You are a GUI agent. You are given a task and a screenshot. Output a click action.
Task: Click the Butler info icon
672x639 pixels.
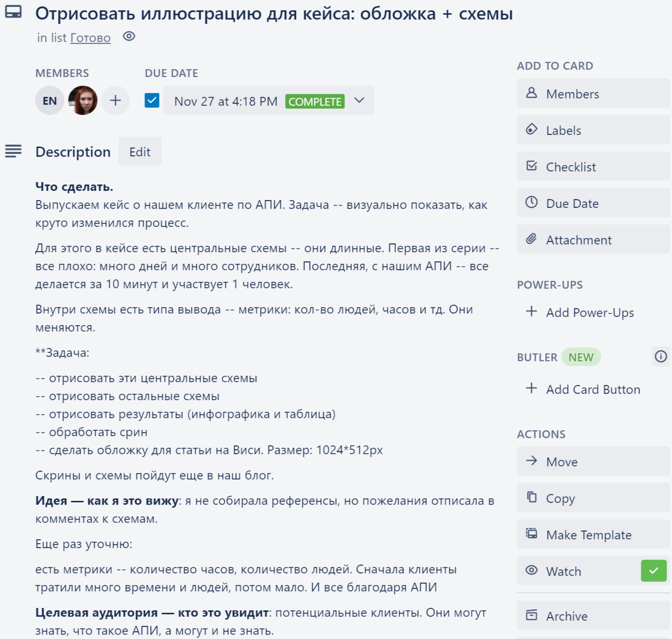pyautogui.click(x=661, y=357)
